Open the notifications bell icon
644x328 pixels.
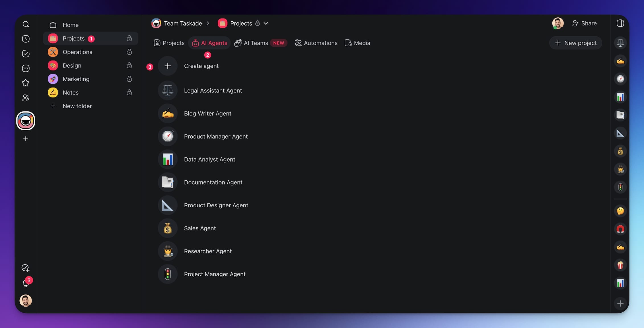pos(26,283)
